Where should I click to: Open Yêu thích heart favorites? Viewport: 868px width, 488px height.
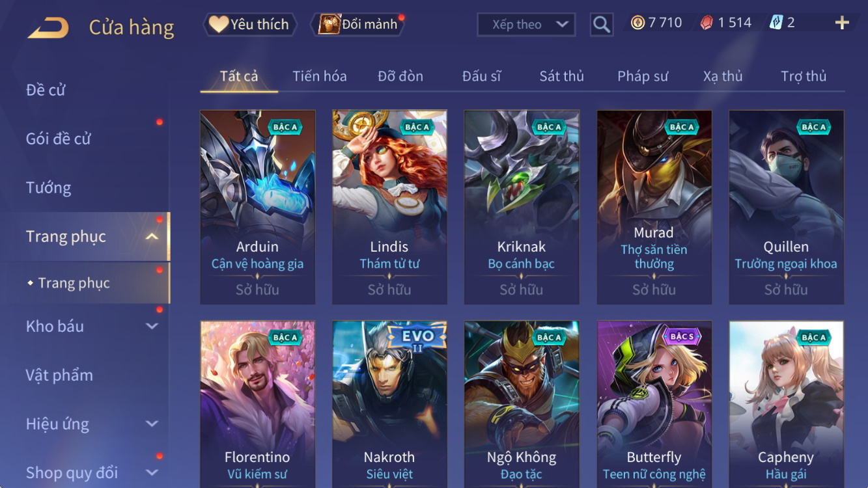point(250,25)
